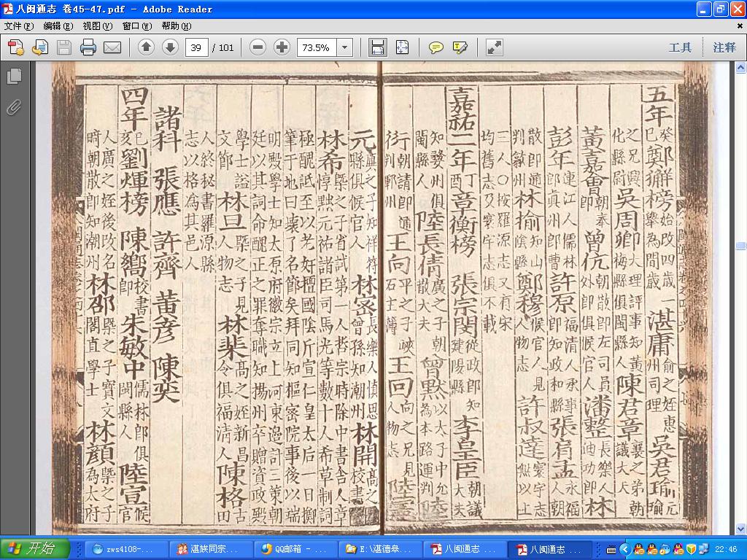This screenshot has width=747, height=560.
Task: Zoom in with the plus button
Action: (x=282, y=47)
